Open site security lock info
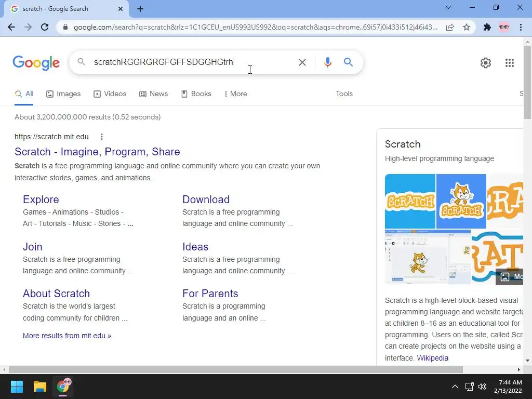The height and width of the screenshot is (399, 532). click(x=65, y=27)
